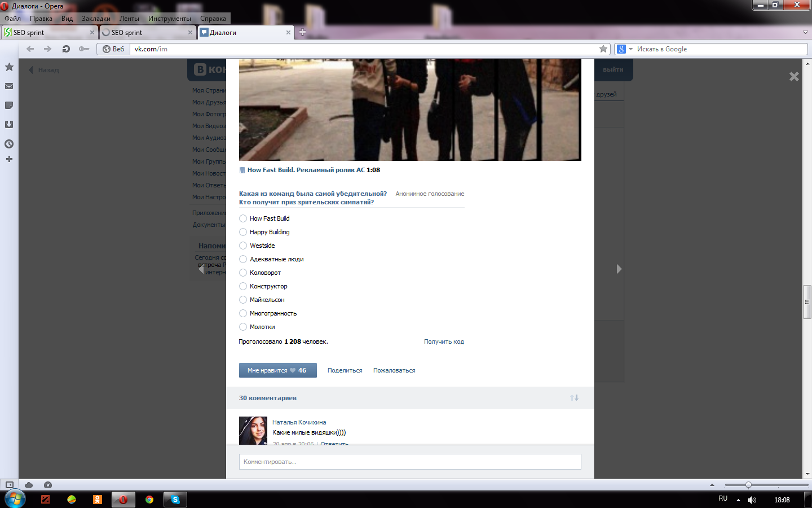Open the Справка menu

213,19
